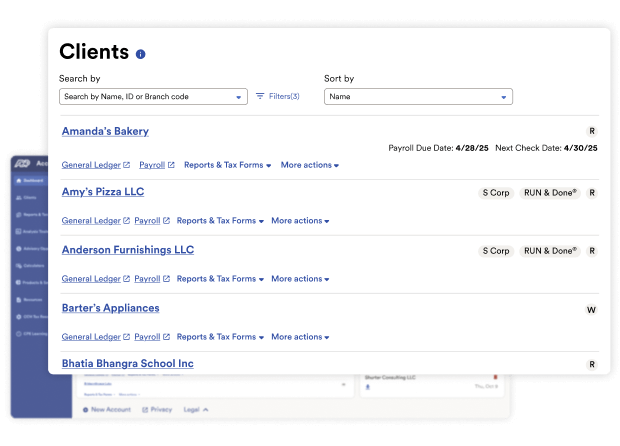
Task: Open Anderson Furnishings LLC client page
Action: pyautogui.click(x=128, y=250)
